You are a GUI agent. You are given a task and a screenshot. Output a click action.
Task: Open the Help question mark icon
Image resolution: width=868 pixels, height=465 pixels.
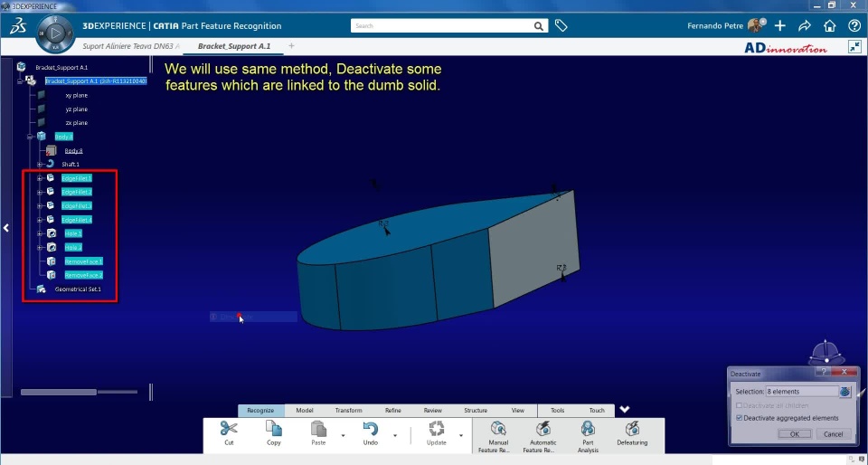[854, 25]
